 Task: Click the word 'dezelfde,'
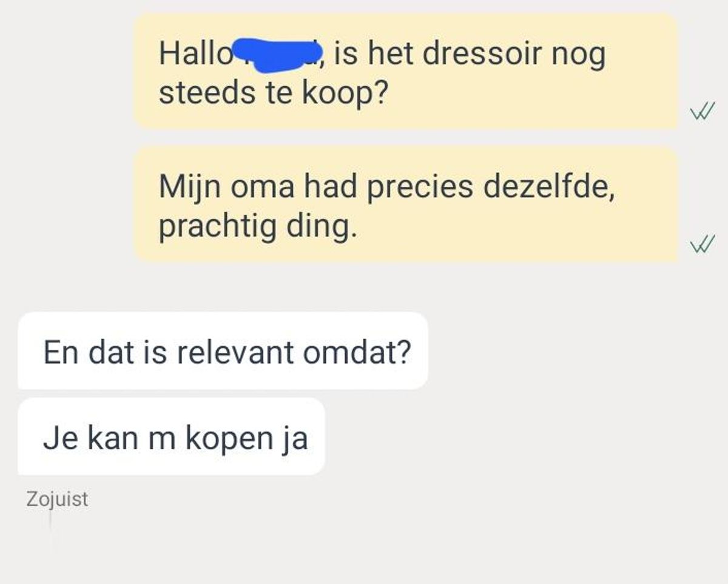(x=549, y=188)
